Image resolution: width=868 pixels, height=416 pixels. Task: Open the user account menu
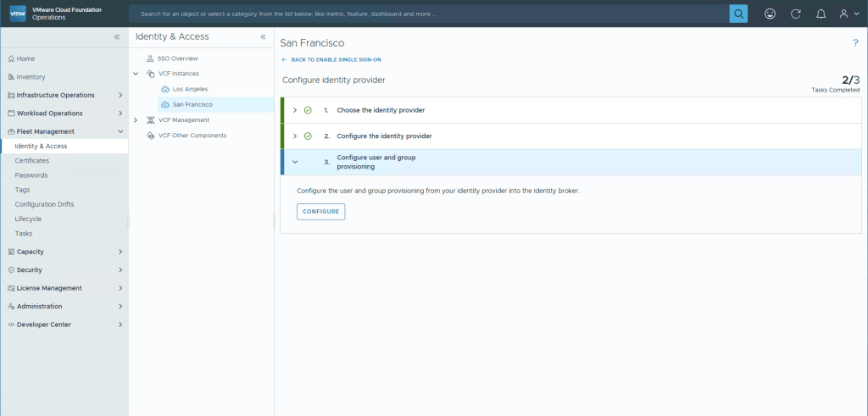(848, 14)
